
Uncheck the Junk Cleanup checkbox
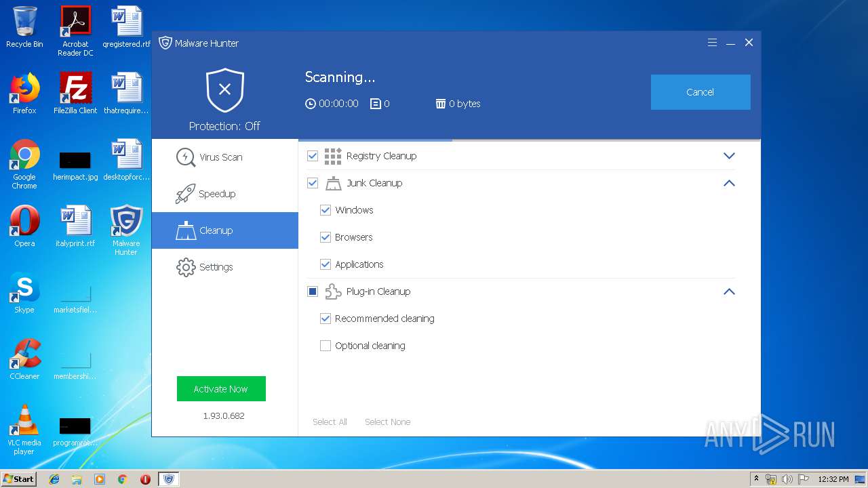[313, 183]
